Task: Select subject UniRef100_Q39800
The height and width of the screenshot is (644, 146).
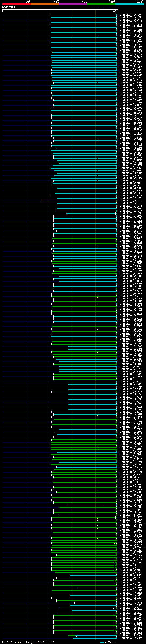Action: click(131, 40)
